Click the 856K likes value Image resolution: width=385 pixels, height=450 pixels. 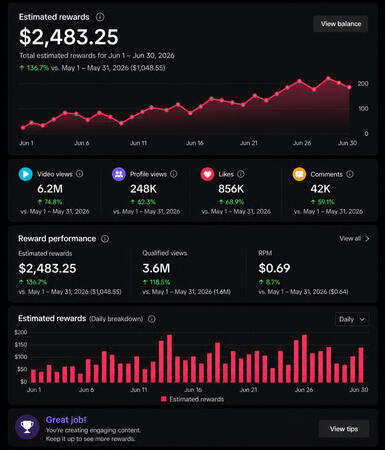point(231,189)
